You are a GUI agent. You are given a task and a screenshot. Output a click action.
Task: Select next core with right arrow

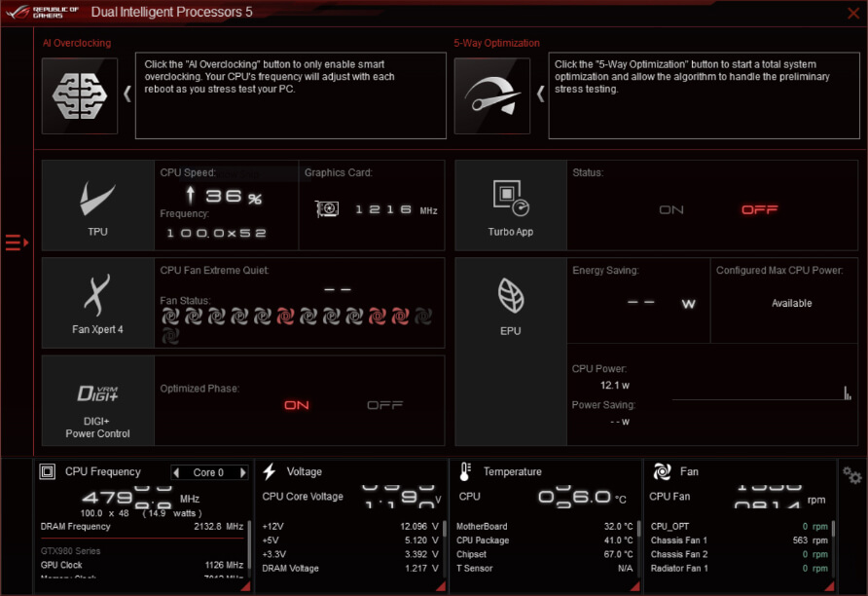pyautogui.click(x=242, y=472)
